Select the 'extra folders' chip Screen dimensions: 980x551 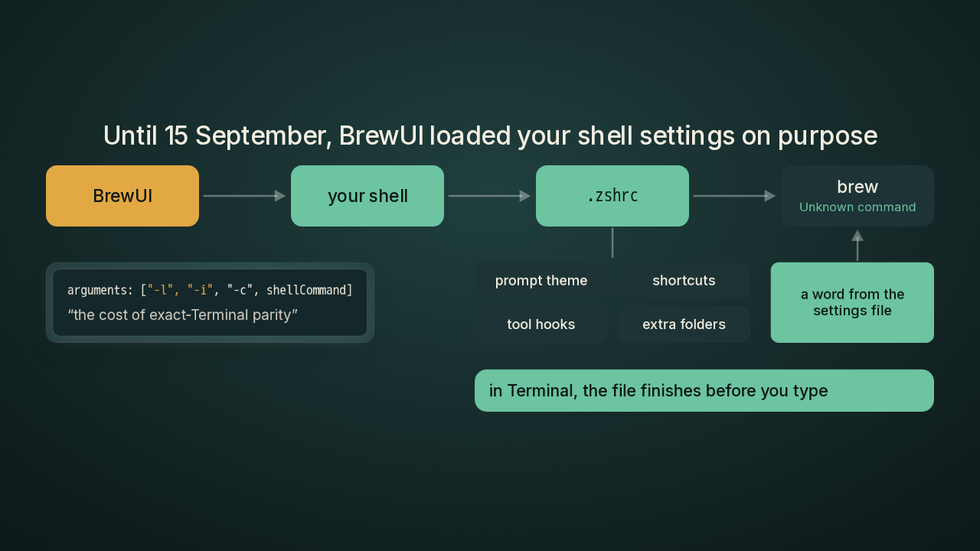[684, 324]
